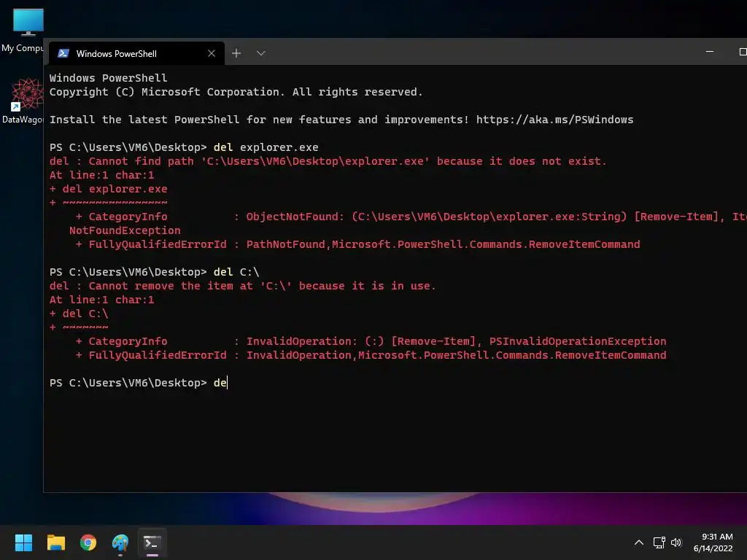This screenshot has height=560, width=747.
Task: Click the 'because it is in use' error line
Action: point(242,286)
